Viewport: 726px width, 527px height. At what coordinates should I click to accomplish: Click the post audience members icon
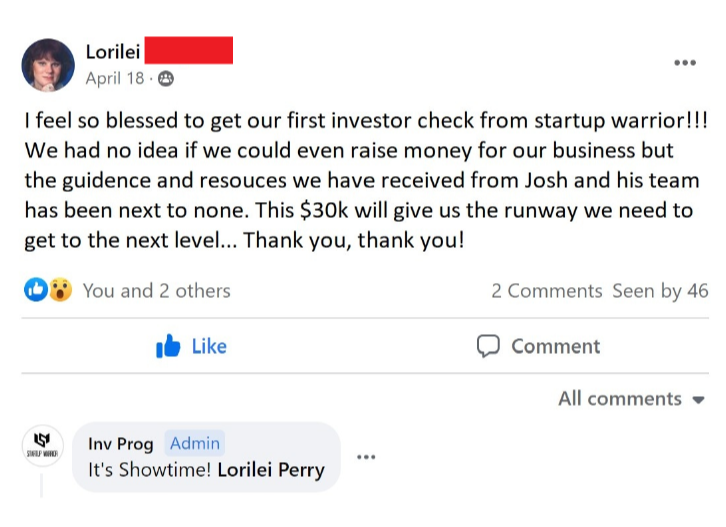pos(166,78)
